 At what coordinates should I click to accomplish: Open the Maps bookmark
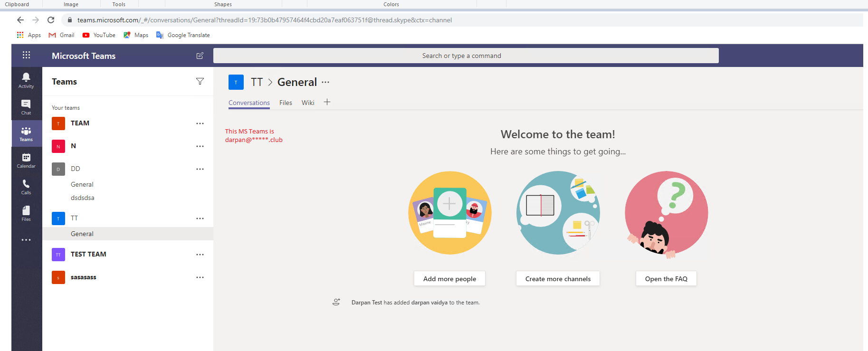click(136, 35)
